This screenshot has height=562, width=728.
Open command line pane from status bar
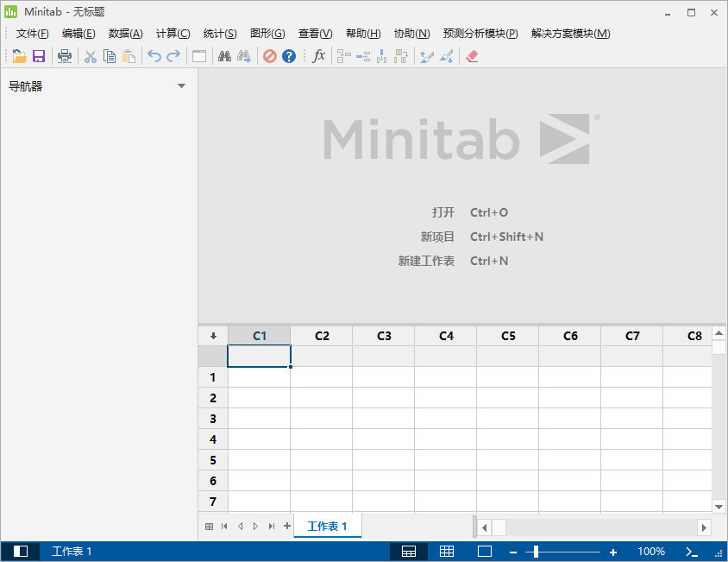coord(692,552)
